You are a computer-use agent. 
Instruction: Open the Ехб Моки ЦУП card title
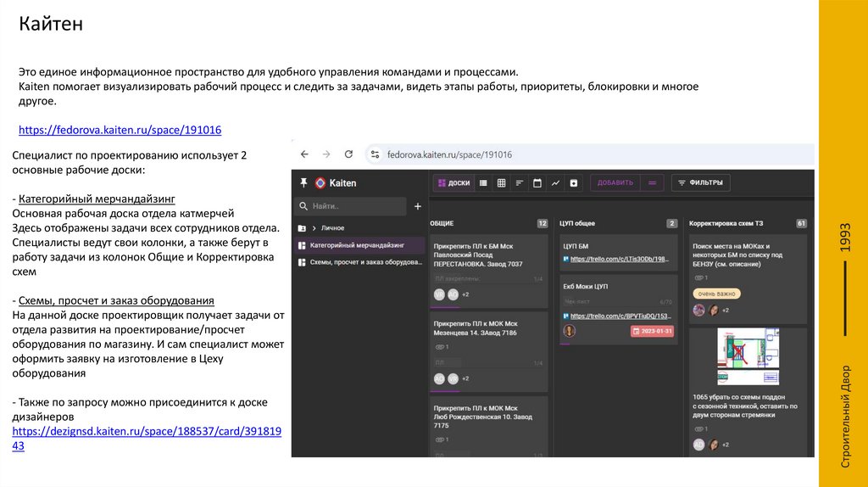[x=585, y=287]
